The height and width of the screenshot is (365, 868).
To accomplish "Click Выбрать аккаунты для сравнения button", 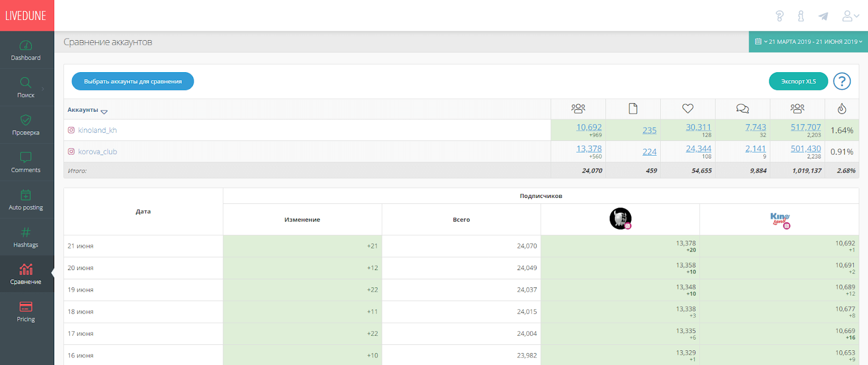I will pos(133,81).
